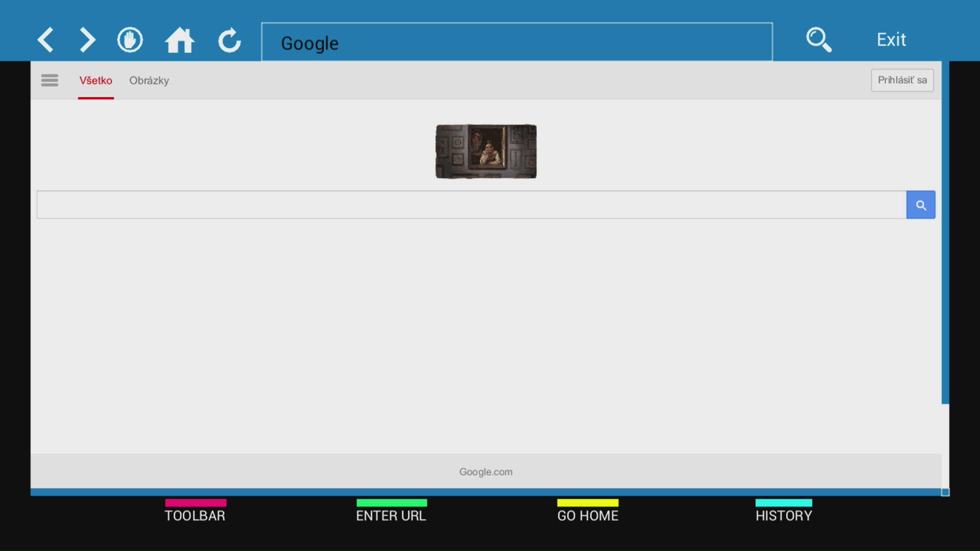Go back with the left arrow icon
The height and width of the screenshot is (551, 980).
(x=45, y=40)
